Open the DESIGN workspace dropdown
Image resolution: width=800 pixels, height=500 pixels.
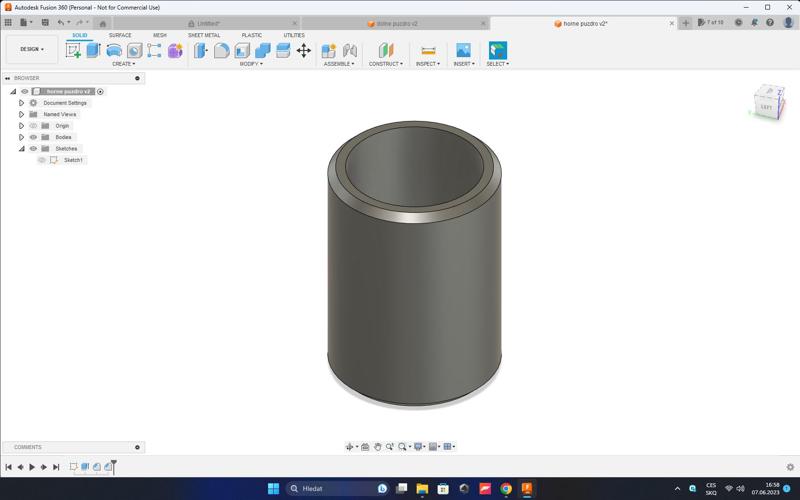pyautogui.click(x=32, y=49)
